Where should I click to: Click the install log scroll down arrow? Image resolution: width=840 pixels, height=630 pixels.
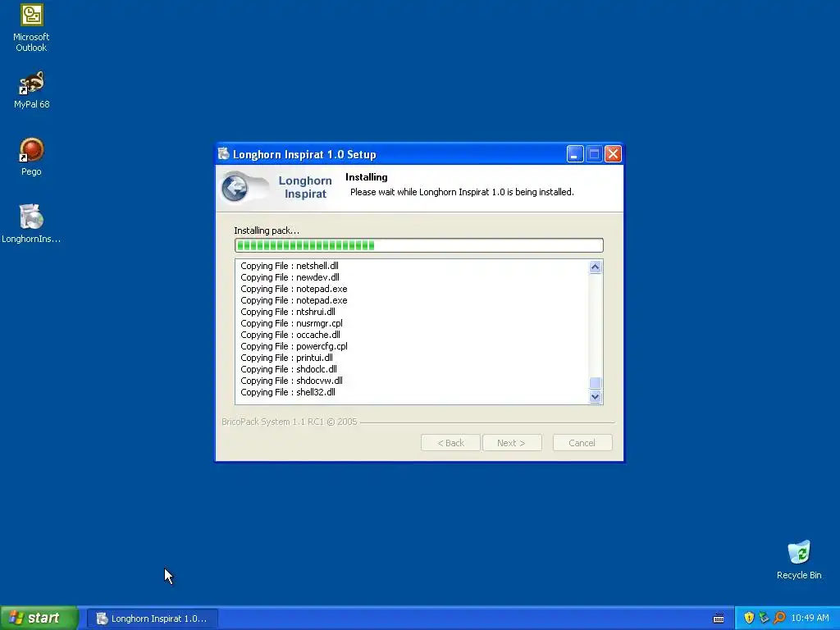[x=595, y=397]
